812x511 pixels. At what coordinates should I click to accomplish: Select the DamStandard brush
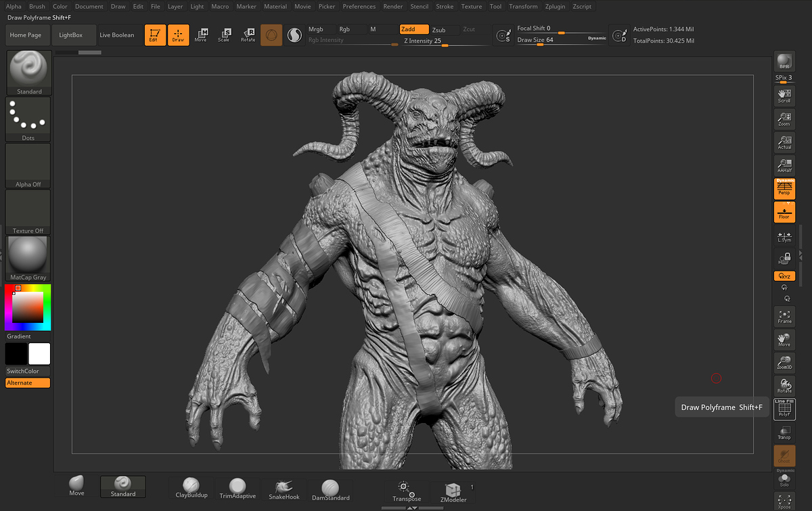coord(330,488)
